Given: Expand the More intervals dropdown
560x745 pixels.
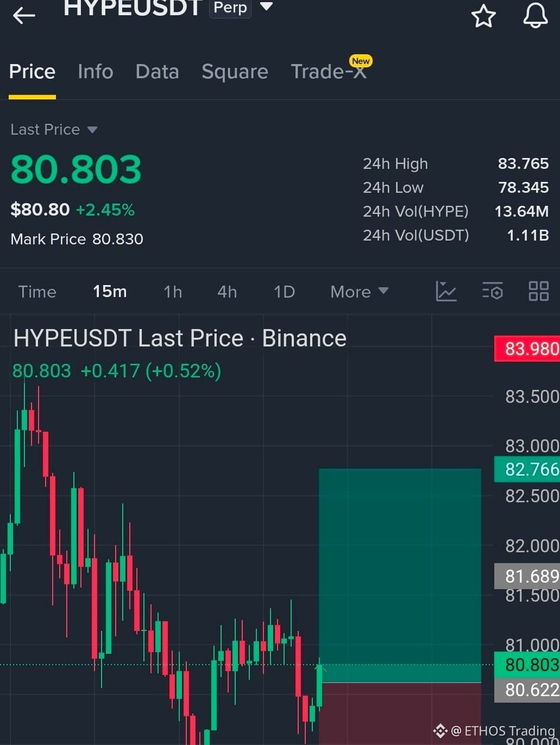Looking at the screenshot, I should [x=360, y=292].
